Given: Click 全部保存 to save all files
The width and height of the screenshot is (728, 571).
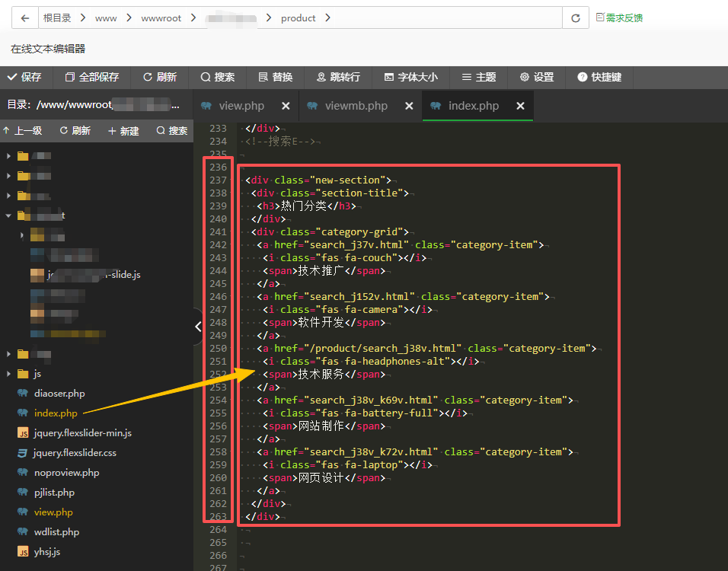Looking at the screenshot, I should 92,77.
